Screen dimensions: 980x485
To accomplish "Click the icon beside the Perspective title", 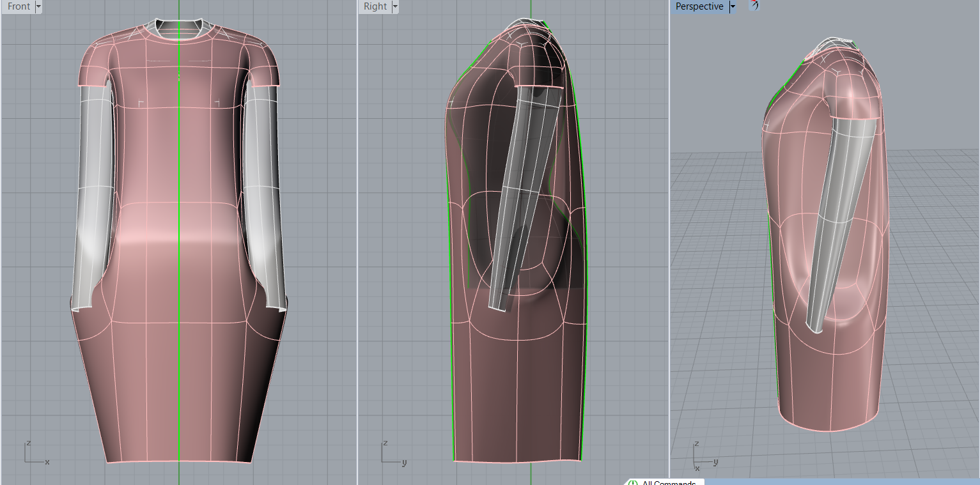I will [x=754, y=6].
